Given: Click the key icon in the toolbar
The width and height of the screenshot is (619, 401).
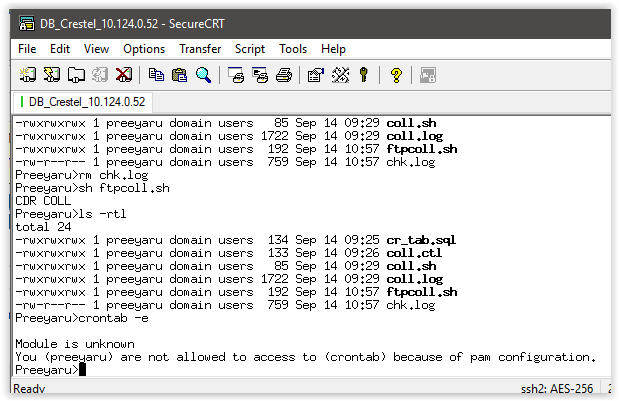Looking at the screenshot, I should coord(364,74).
